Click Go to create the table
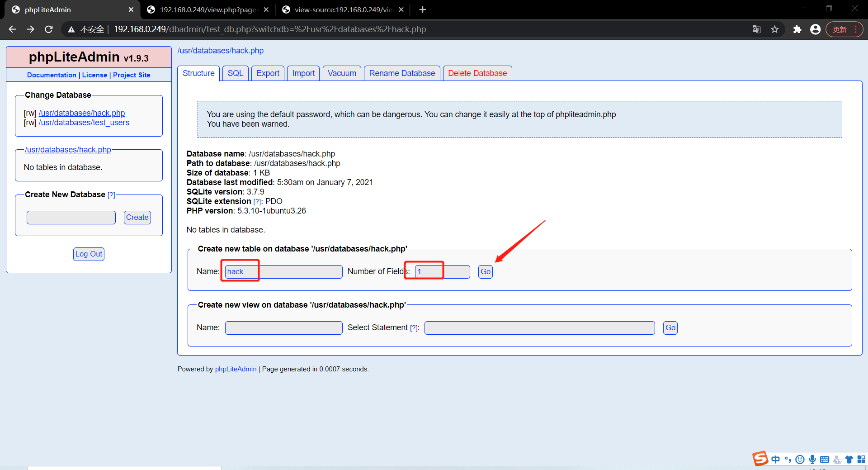The image size is (868, 470). tap(486, 272)
